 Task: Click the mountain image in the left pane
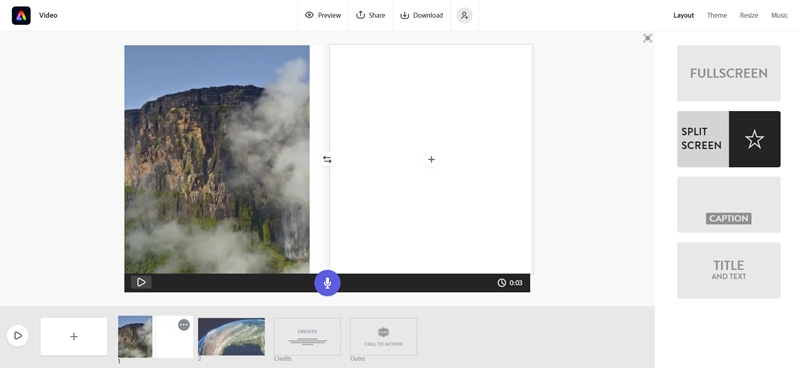tap(217, 159)
